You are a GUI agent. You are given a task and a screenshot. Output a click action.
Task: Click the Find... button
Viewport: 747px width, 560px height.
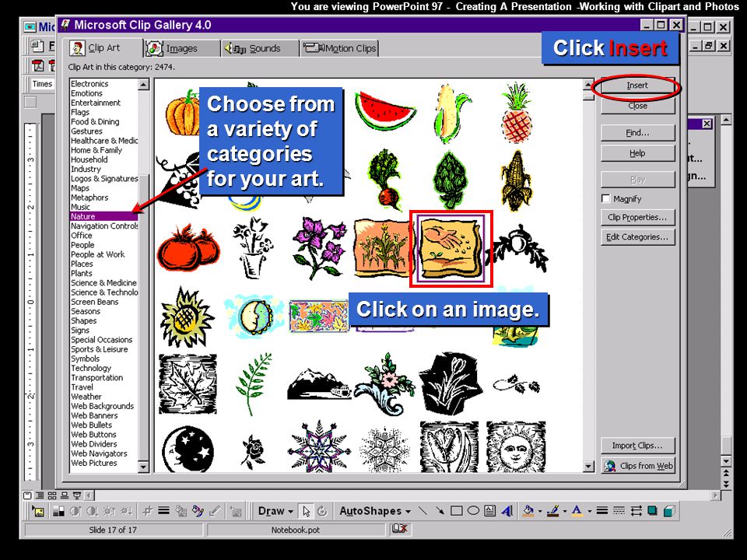point(637,133)
